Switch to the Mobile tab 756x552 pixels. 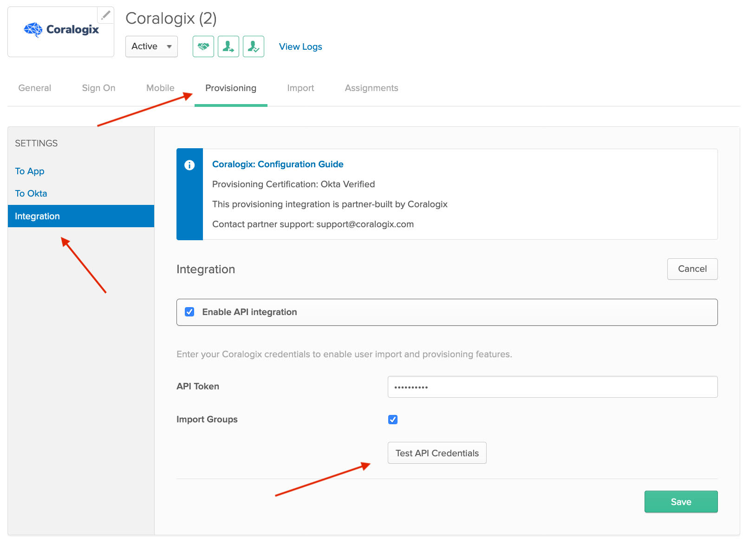160,88
